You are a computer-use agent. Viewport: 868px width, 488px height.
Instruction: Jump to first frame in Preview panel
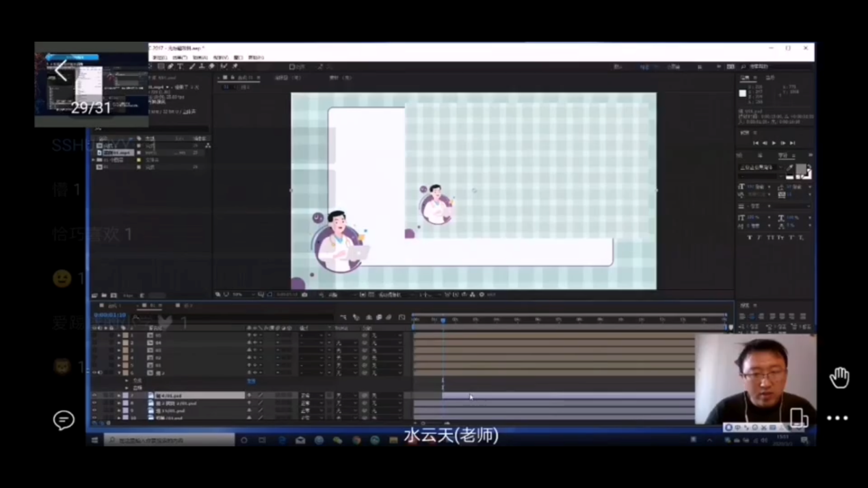click(x=755, y=144)
